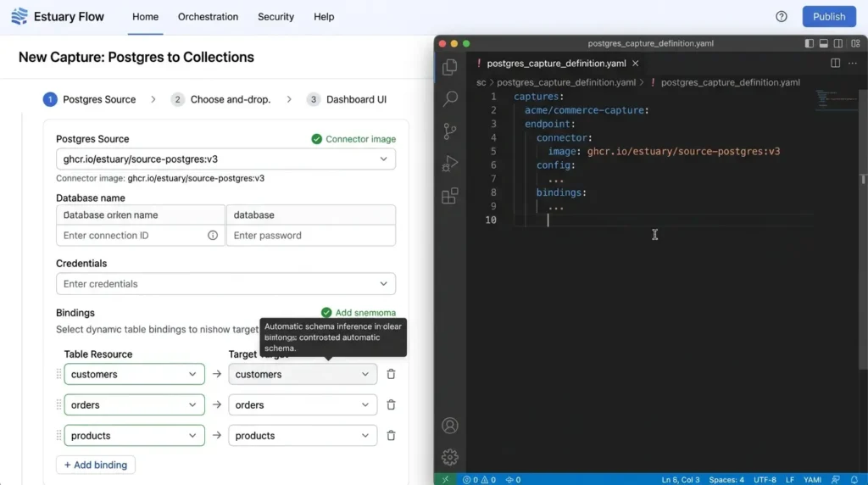The width and height of the screenshot is (868, 485).
Task: Click the Add schema link above bindings
Action: (x=359, y=313)
